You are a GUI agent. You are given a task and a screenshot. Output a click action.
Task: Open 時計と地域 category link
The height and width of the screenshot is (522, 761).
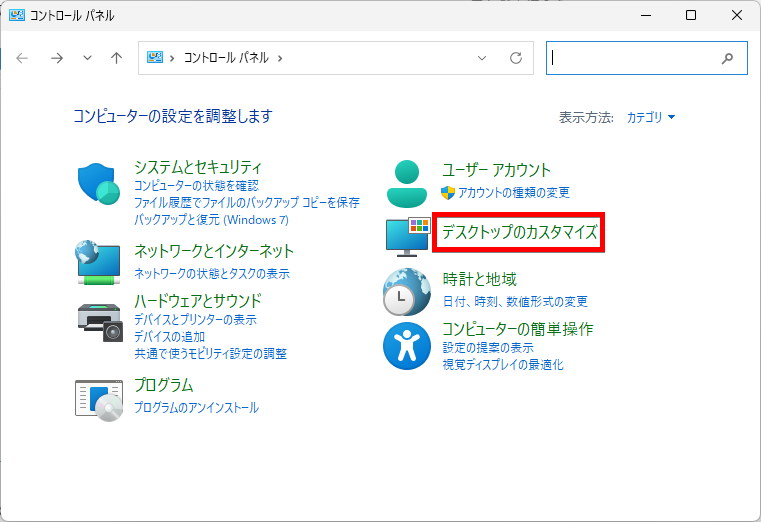coord(480,279)
